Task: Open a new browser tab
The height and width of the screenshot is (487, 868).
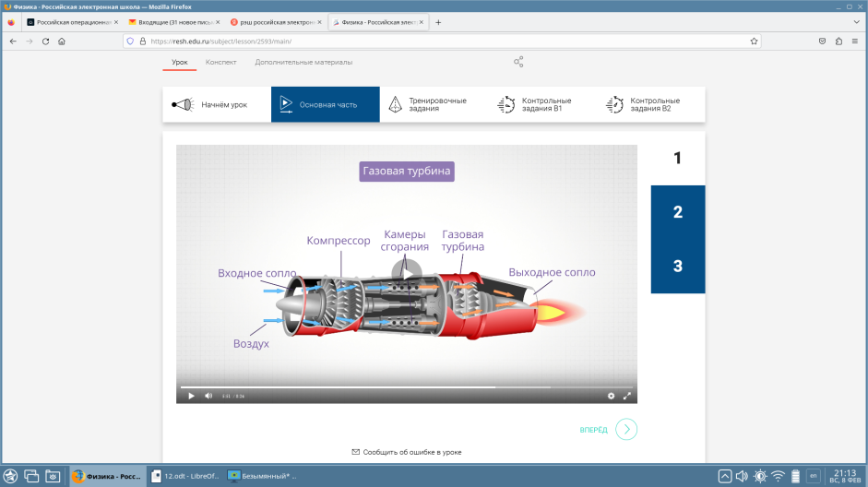Action: coord(438,21)
